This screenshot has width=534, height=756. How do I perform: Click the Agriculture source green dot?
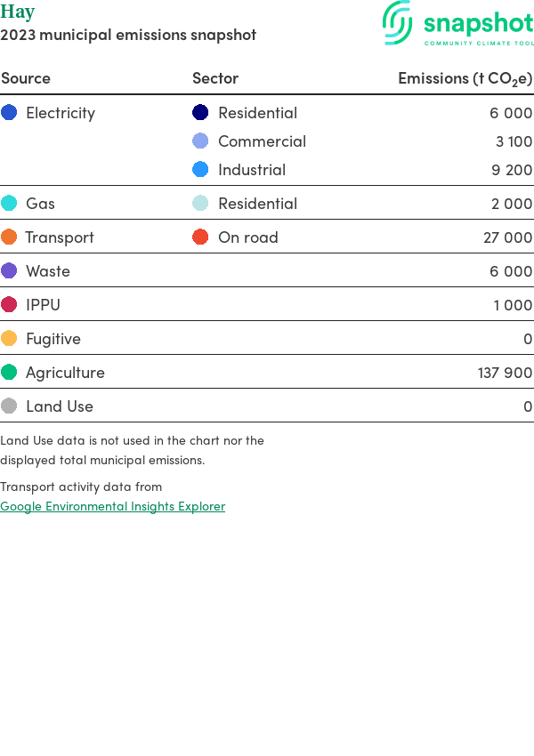[x=9, y=373]
